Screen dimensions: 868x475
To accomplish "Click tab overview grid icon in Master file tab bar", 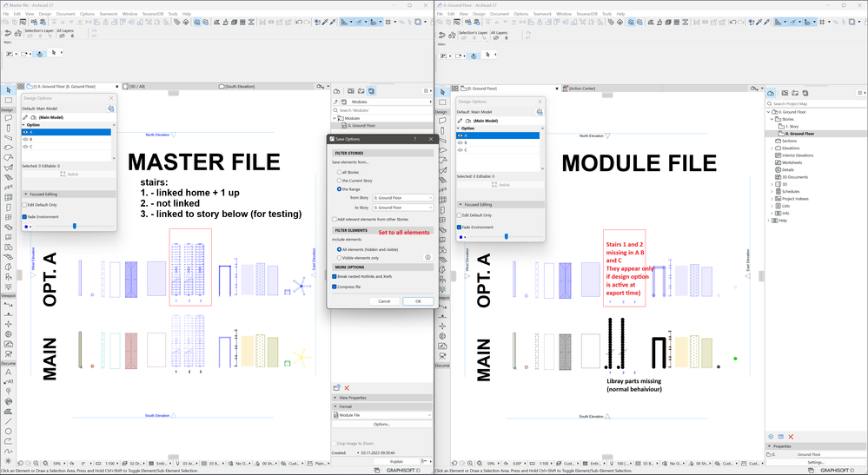I will click(x=21, y=87).
